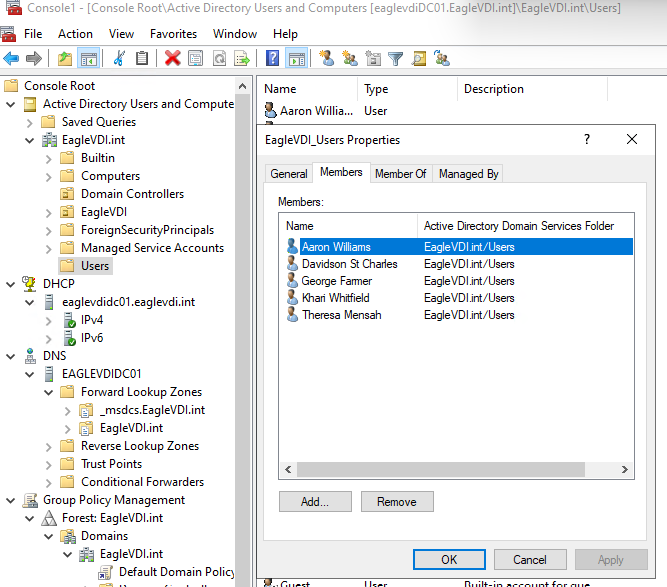Toggle Show/Hide Console Tree icon
The image size is (667, 587).
point(88,58)
